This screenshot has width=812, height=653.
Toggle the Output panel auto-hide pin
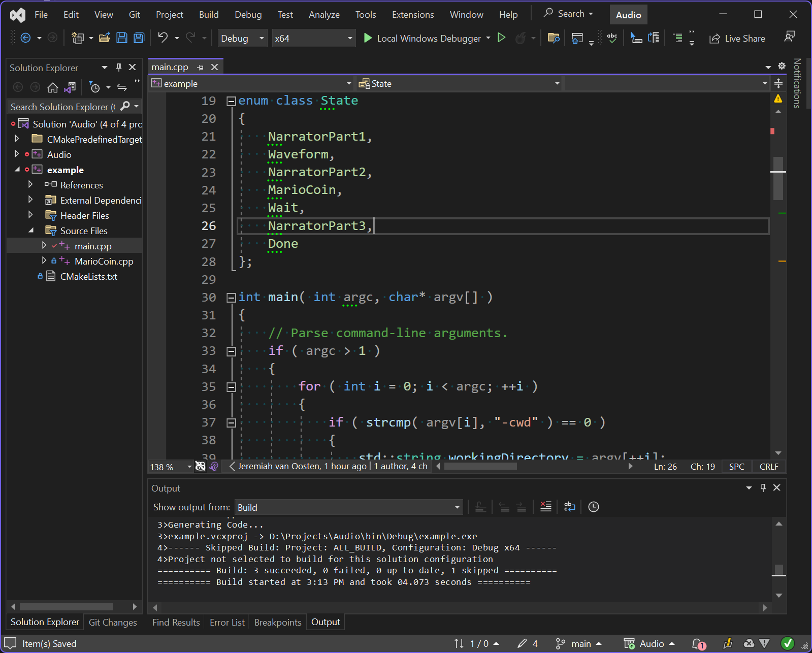(763, 488)
